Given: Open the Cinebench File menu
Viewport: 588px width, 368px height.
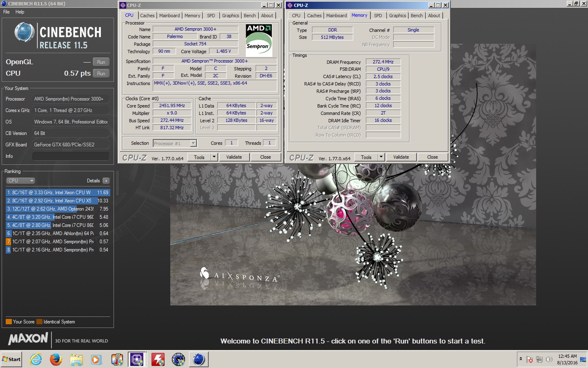Looking at the screenshot, I should tap(7, 12).
